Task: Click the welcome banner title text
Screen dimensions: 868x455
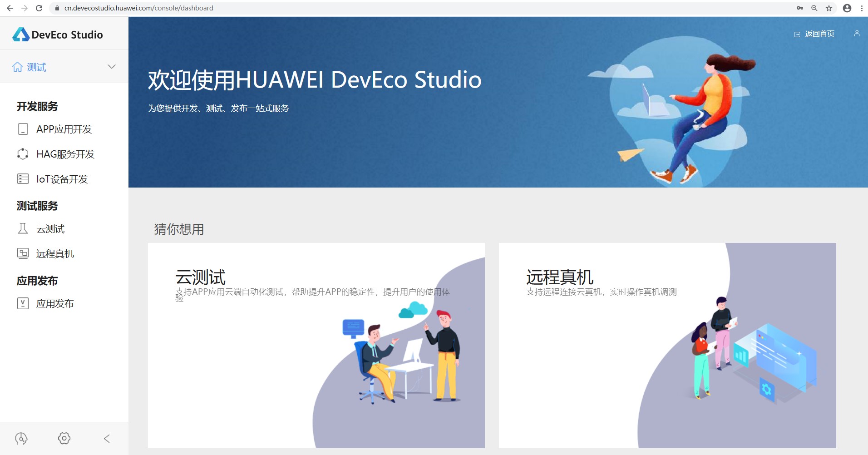Action: tap(315, 80)
